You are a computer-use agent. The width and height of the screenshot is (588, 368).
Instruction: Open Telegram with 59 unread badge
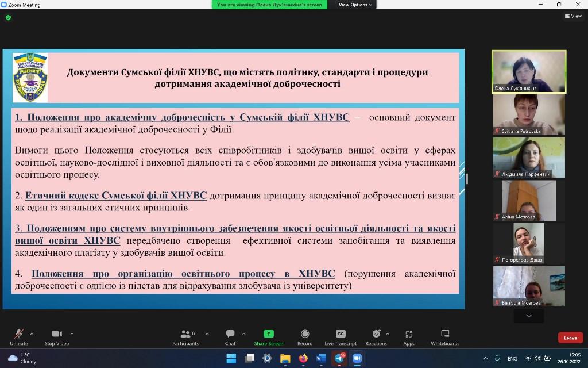339,359
